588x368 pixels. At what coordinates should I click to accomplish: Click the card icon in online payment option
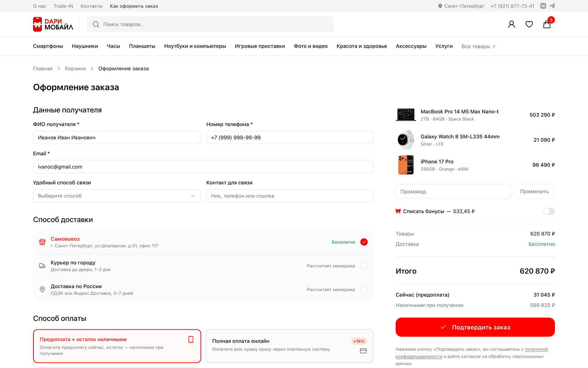click(x=363, y=351)
